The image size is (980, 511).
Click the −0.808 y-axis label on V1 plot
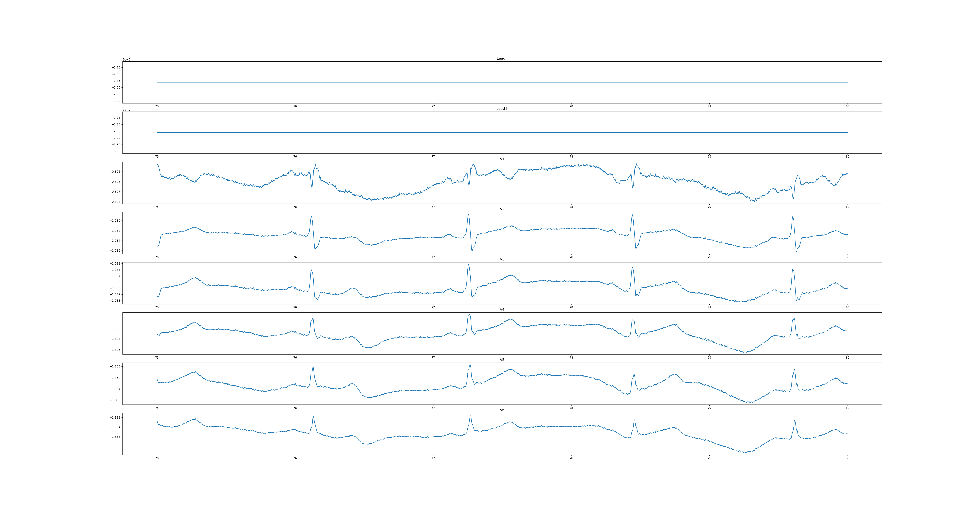115,202
